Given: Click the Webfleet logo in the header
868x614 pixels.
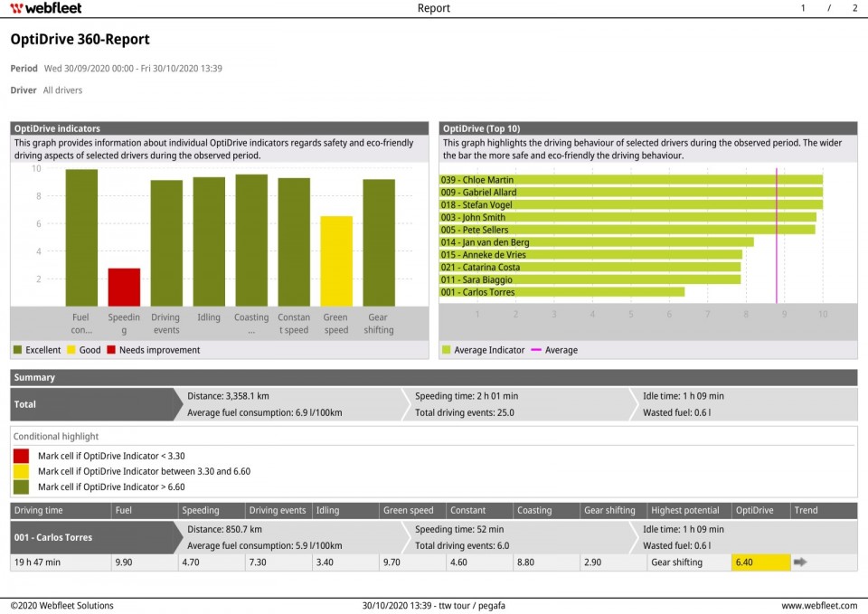Looking at the screenshot, I should (44, 8).
